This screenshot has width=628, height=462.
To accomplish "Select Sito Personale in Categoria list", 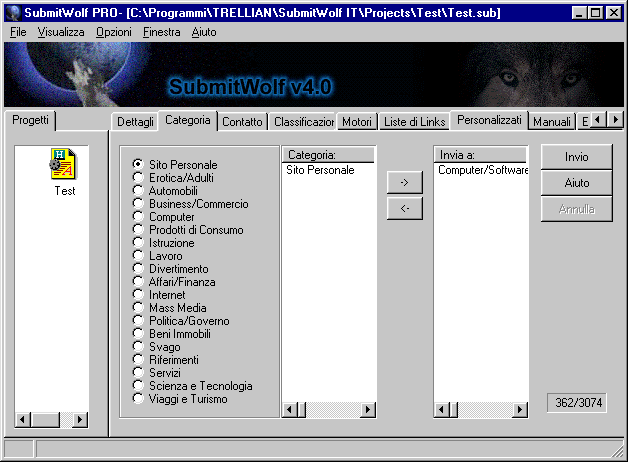I will [320, 170].
